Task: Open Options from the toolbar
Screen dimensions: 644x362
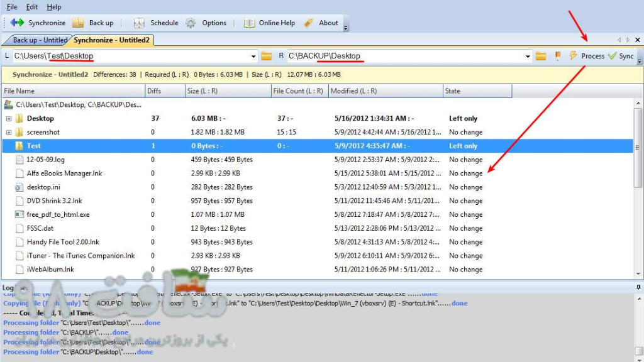Action: coord(206,23)
